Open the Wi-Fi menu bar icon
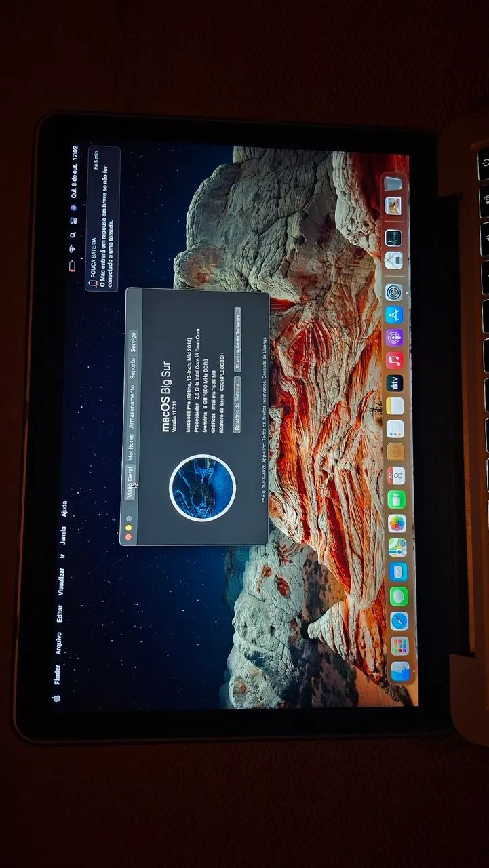Image resolution: width=489 pixels, height=868 pixels. [73, 248]
